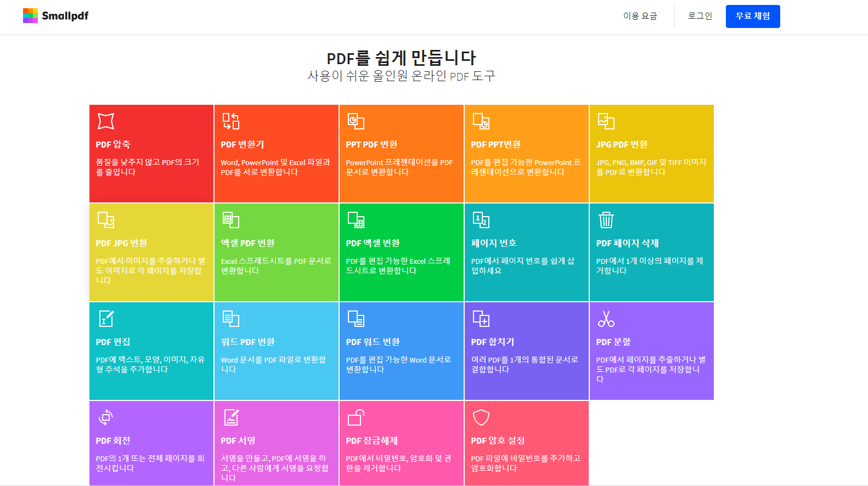Open the PDF 합치기 tool title
This screenshot has height=486, width=868.
click(x=493, y=342)
